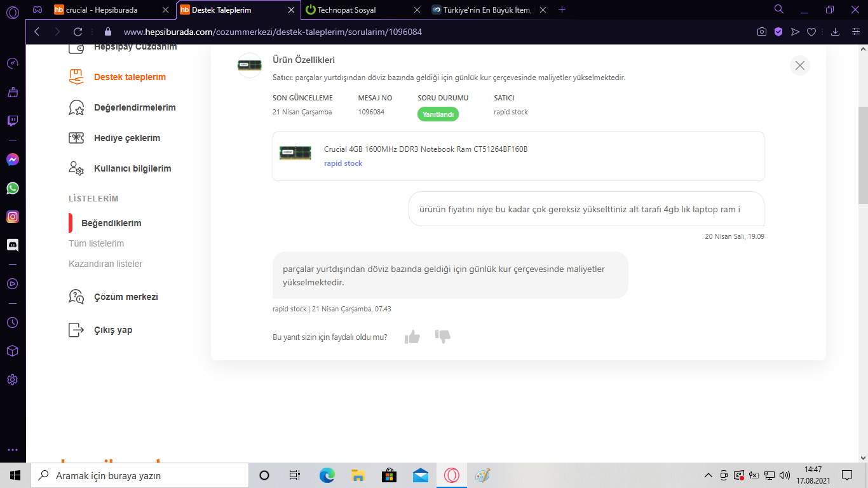Close the support request detail panel
Screen dimensions: 868x488
point(800,65)
